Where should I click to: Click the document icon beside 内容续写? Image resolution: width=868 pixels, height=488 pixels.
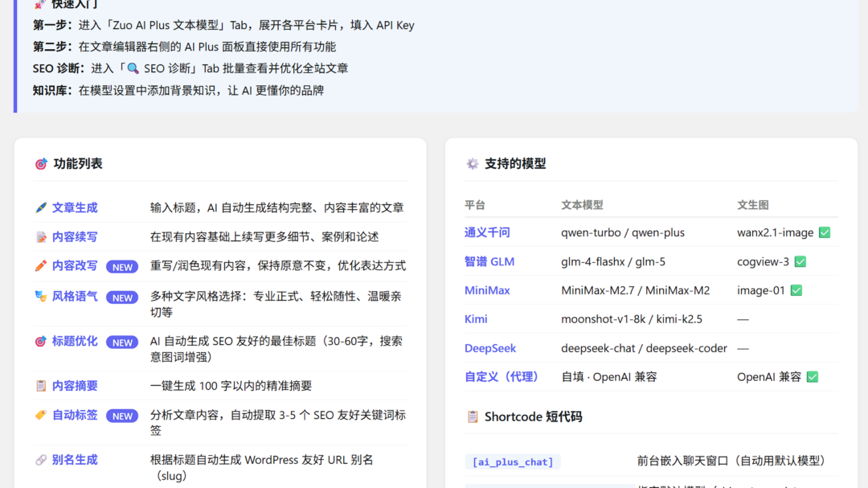click(41, 237)
